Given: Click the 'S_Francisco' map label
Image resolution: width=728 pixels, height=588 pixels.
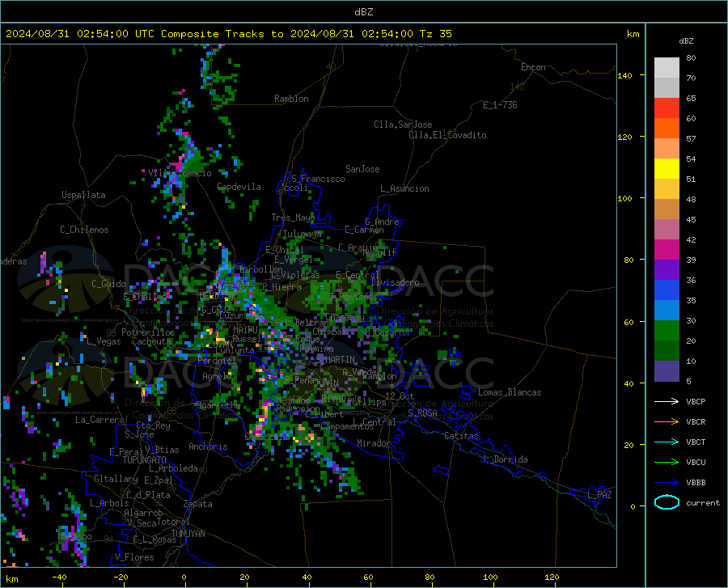Looking at the screenshot, I should 318,179.
